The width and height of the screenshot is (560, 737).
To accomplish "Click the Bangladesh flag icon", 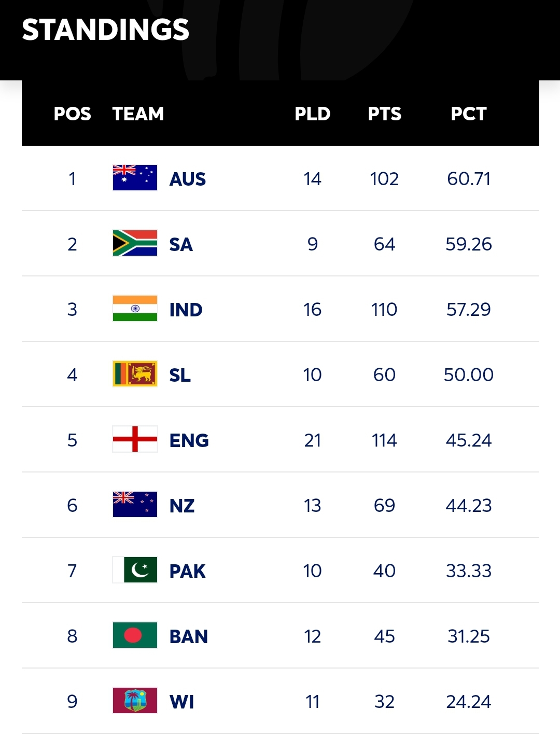I will point(135,635).
